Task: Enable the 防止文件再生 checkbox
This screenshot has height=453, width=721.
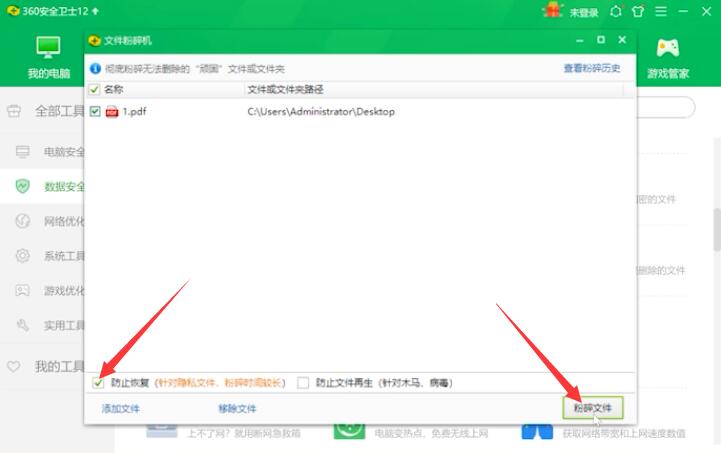Action: pos(303,383)
